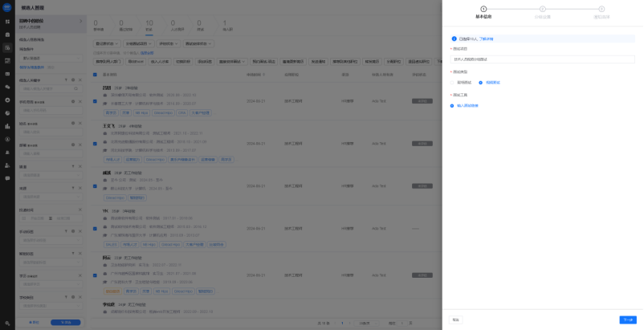Go to wizard step 2
The image size is (644, 330).
tap(542, 12)
